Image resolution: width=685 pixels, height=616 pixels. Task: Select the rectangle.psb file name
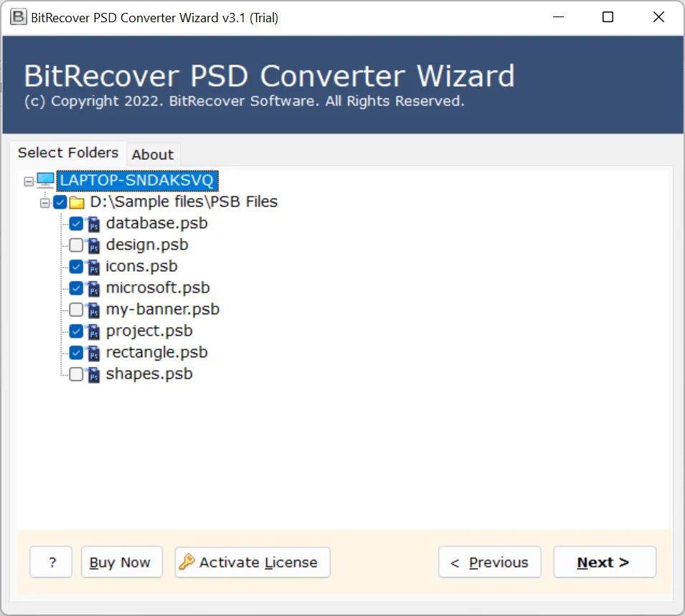(x=156, y=353)
